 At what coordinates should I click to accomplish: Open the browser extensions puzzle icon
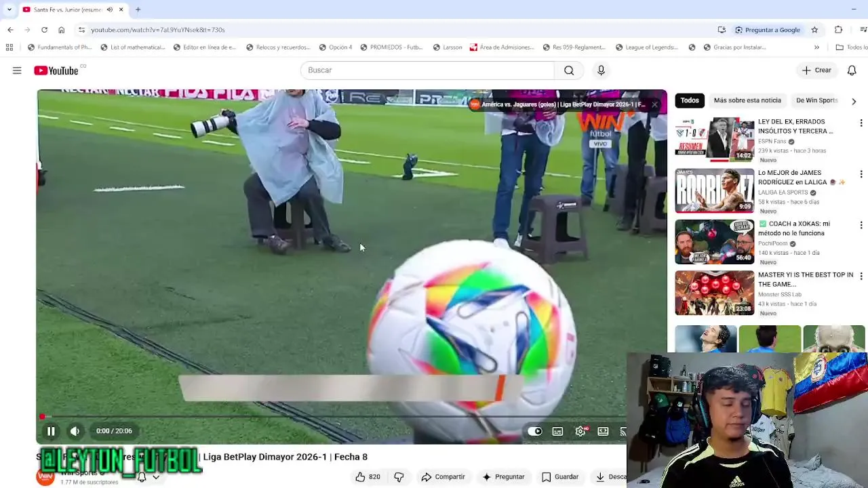coord(839,30)
